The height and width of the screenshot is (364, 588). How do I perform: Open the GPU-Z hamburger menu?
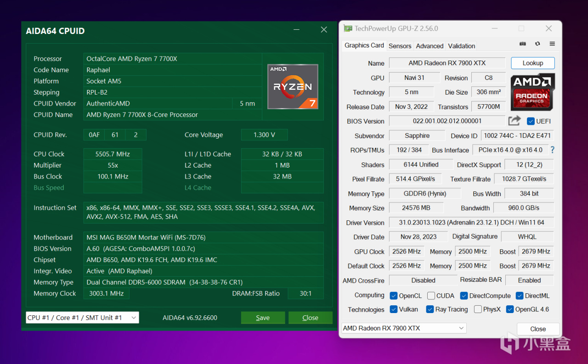point(552,44)
